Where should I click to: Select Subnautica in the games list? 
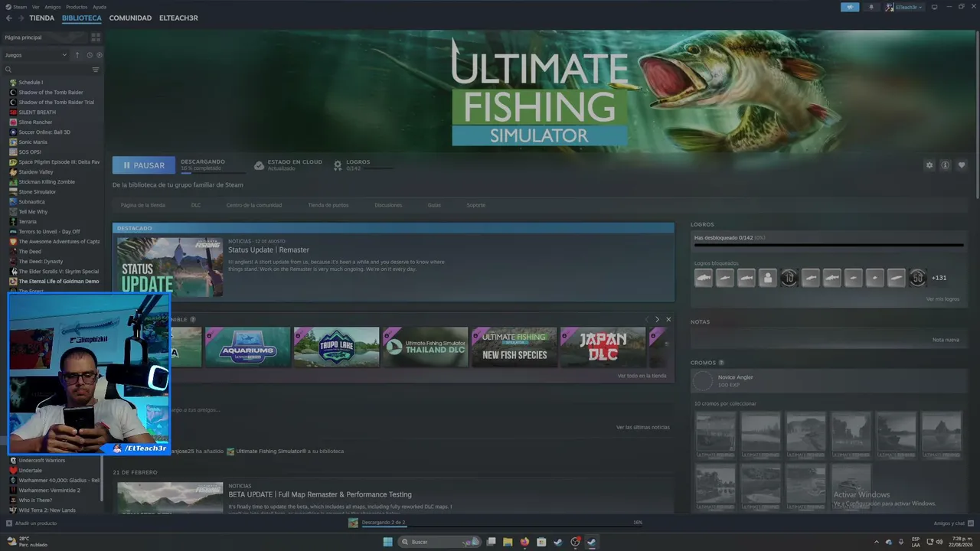click(x=32, y=202)
